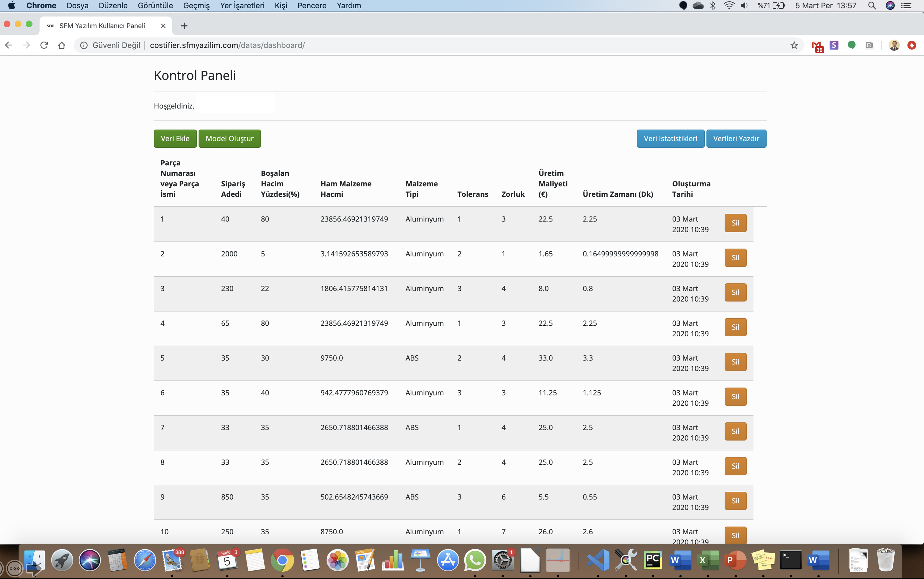Open Launchpad from the Dock

62,561
